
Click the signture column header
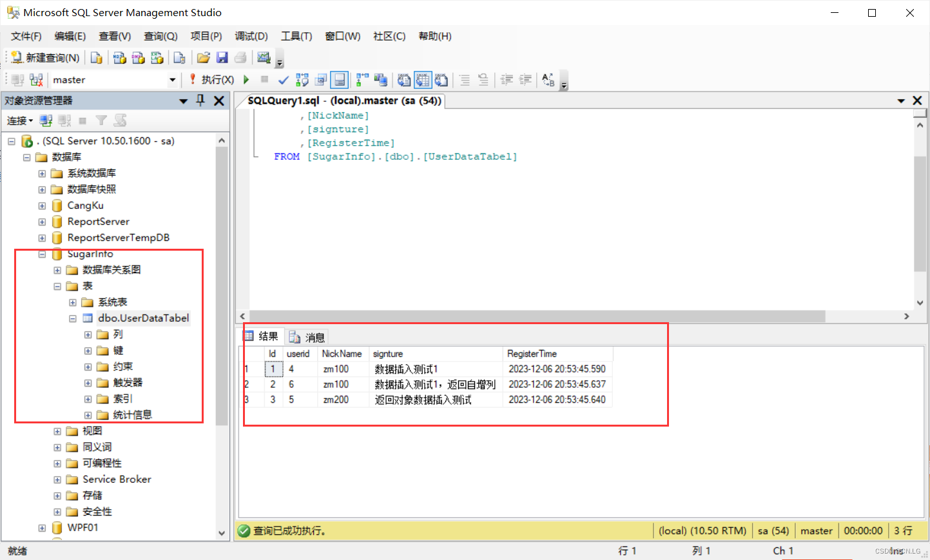coord(436,354)
